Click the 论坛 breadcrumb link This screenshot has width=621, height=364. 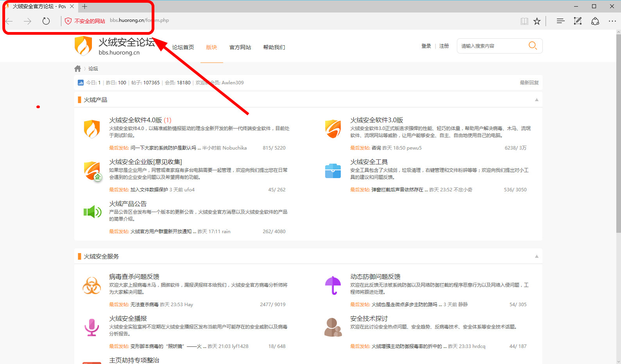point(93,69)
